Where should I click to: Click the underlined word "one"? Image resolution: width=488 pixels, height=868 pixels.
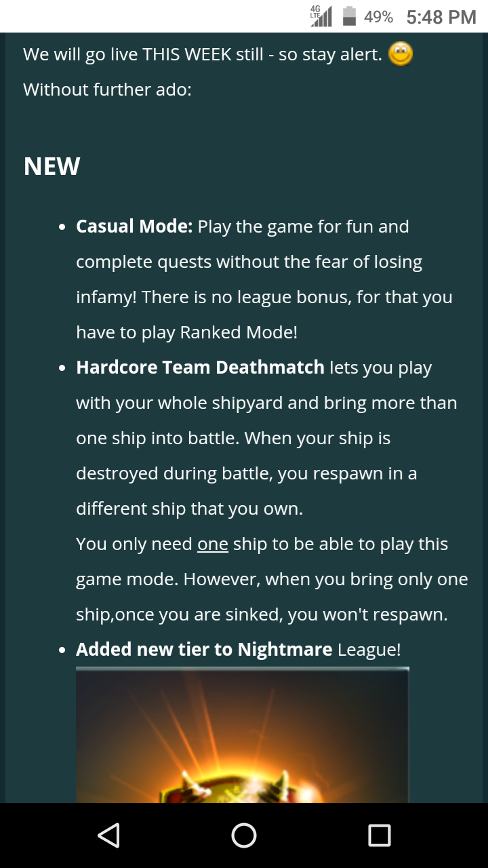213,545
